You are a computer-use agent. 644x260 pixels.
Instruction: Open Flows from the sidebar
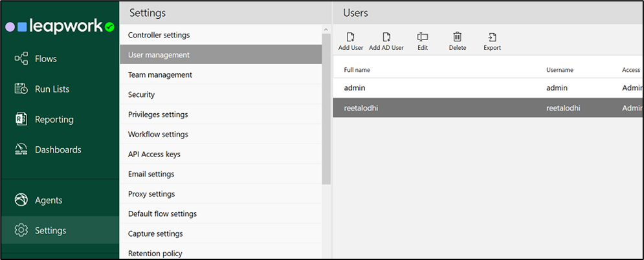point(45,59)
